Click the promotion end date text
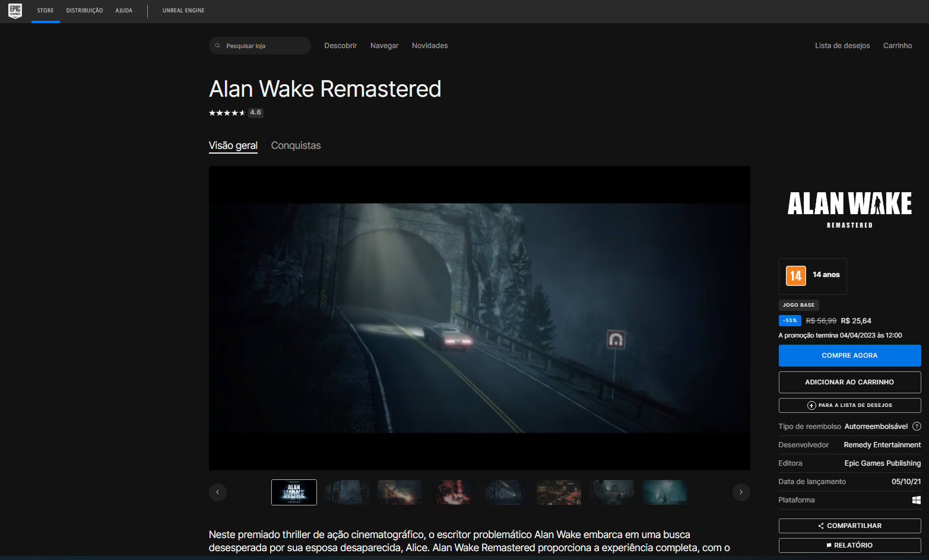Screen dimensions: 929x560 (840, 335)
